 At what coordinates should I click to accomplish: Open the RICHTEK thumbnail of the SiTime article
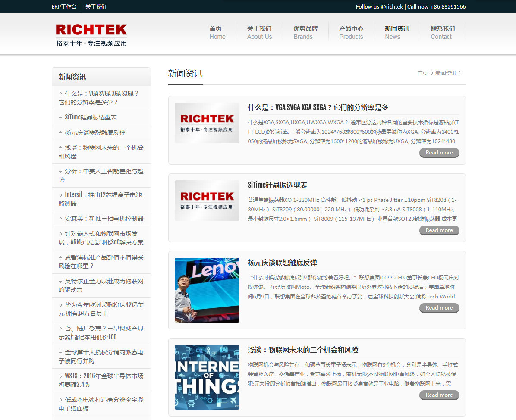coord(207,200)
